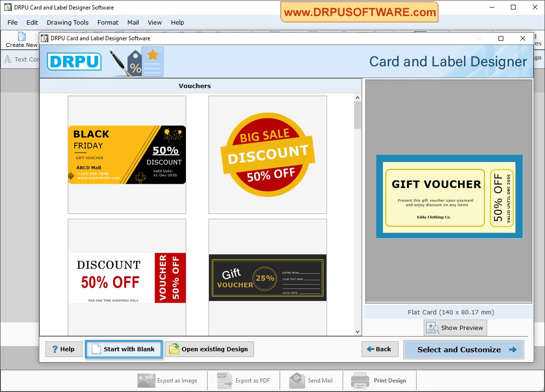545x392 pixels.
Task: Open the Mail menu
Action: pos(133,22)
